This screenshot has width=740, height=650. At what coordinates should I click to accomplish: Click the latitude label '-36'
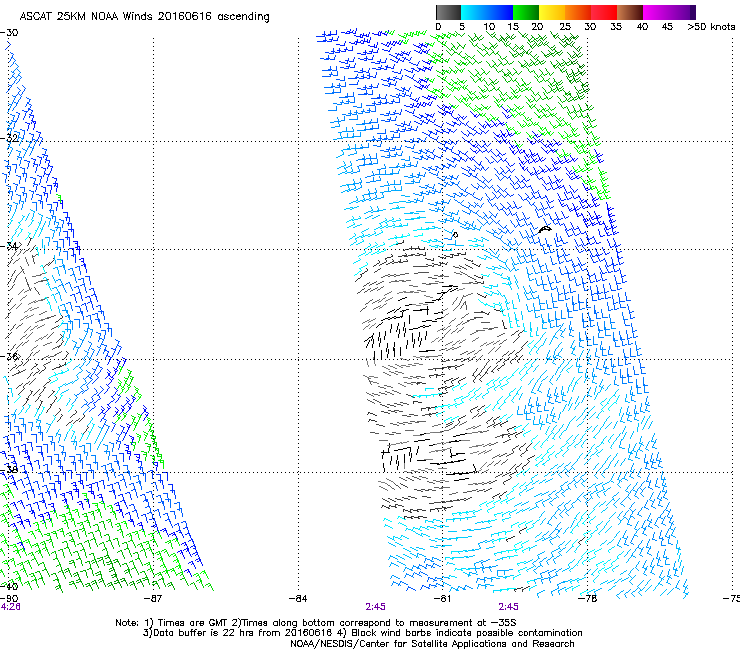tap(9, 356)
